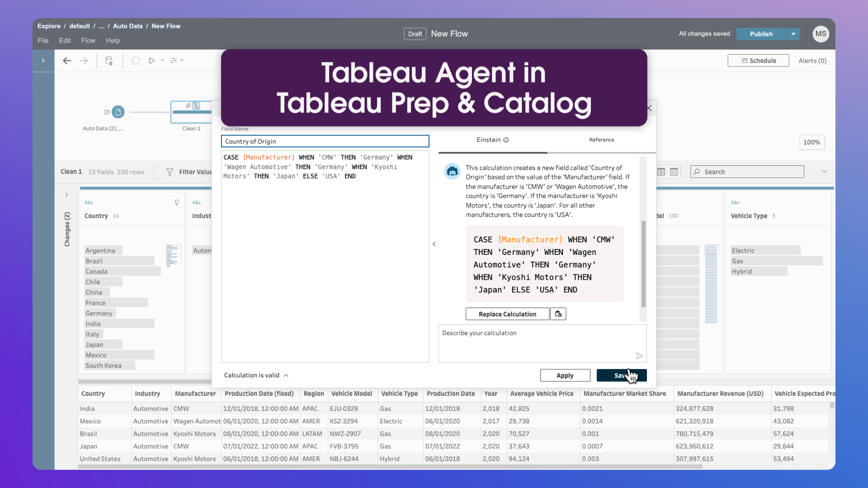
Task: Switch to the Reference tab
Action: pyautogui.click(x=600, y=139)
